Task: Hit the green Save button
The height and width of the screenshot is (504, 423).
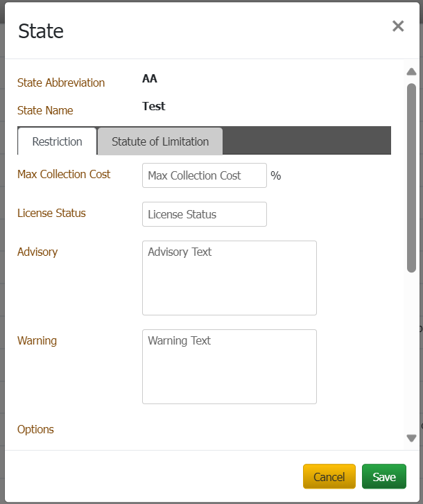Action: 383,477
